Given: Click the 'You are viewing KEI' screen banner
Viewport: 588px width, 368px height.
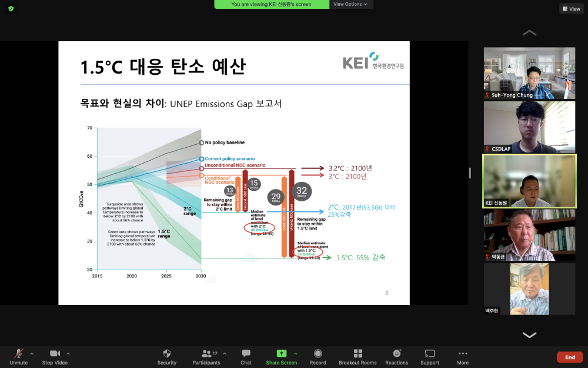Looking at the screenshot, I should coord(272,4).
